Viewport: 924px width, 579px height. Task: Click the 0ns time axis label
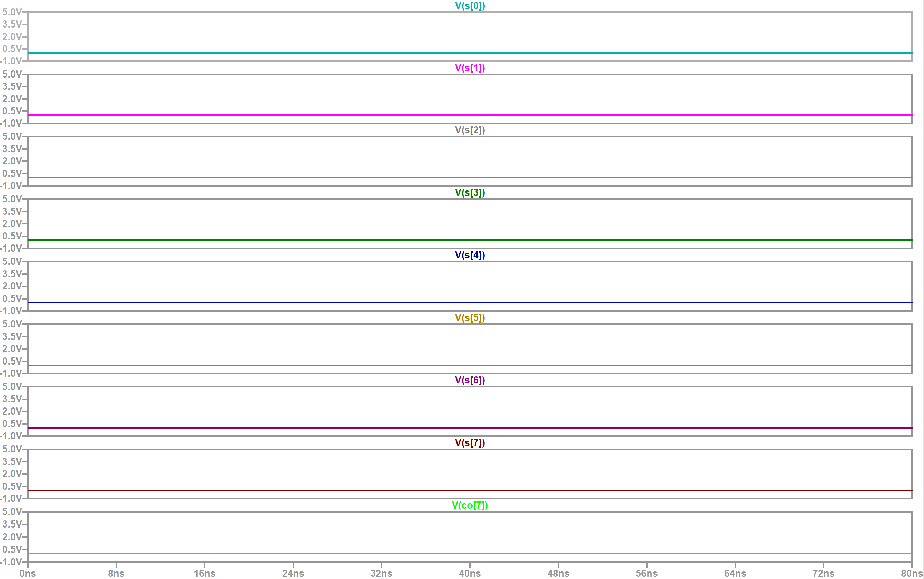(28, 573)
